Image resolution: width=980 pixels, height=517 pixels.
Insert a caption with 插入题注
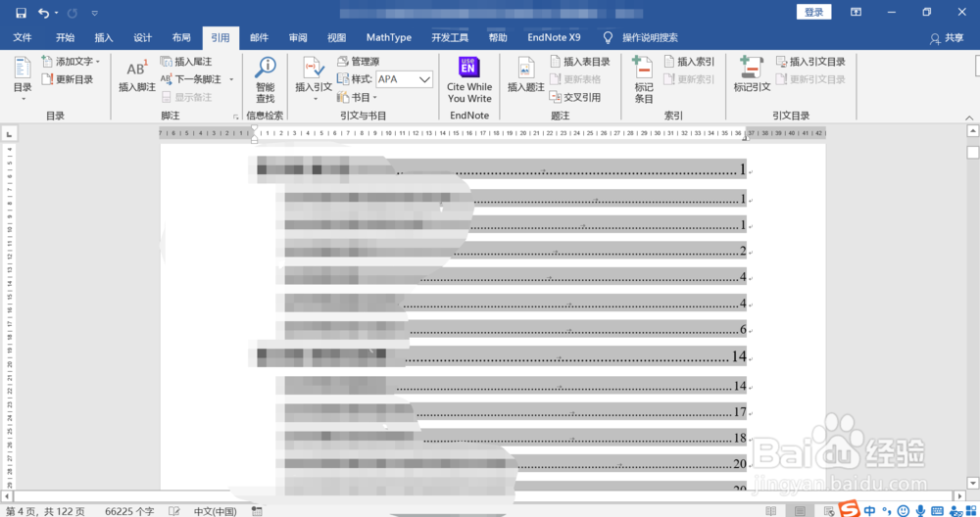[525, 75]
